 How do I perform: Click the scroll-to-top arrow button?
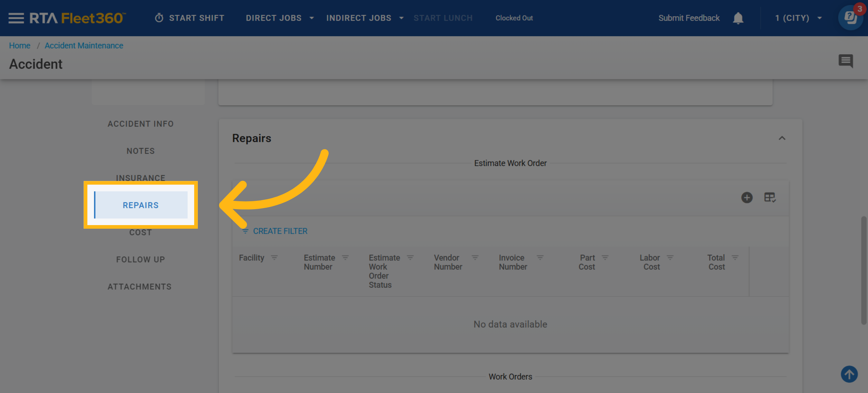click(849, 374)
